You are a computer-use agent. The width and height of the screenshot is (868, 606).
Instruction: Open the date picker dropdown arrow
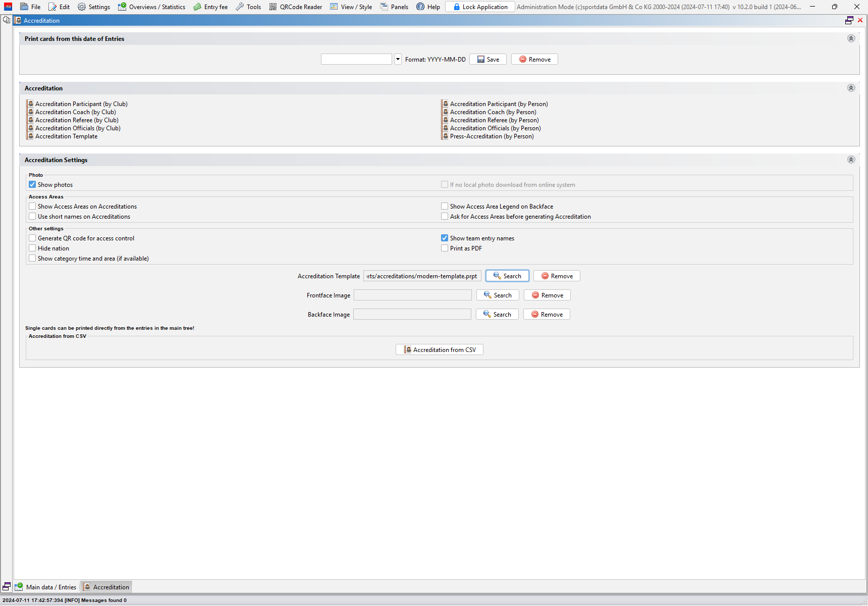(398, 59)
